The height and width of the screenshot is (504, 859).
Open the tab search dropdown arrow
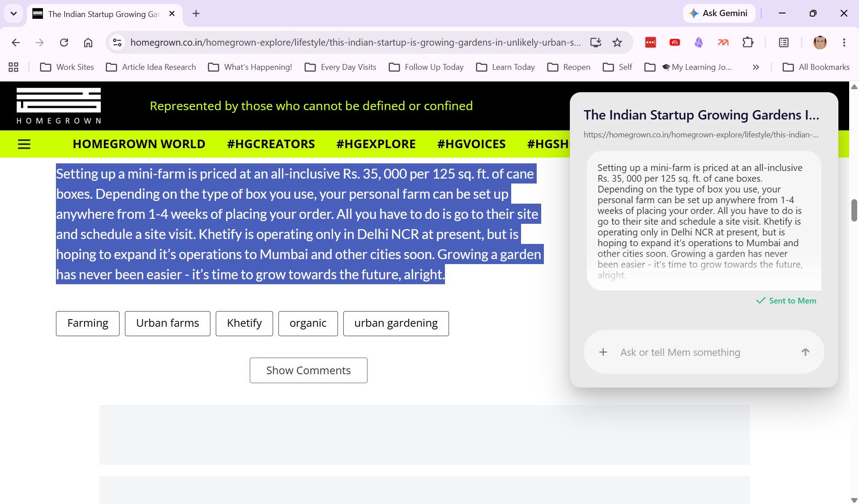pyautogui.click(x=14, y=13)
